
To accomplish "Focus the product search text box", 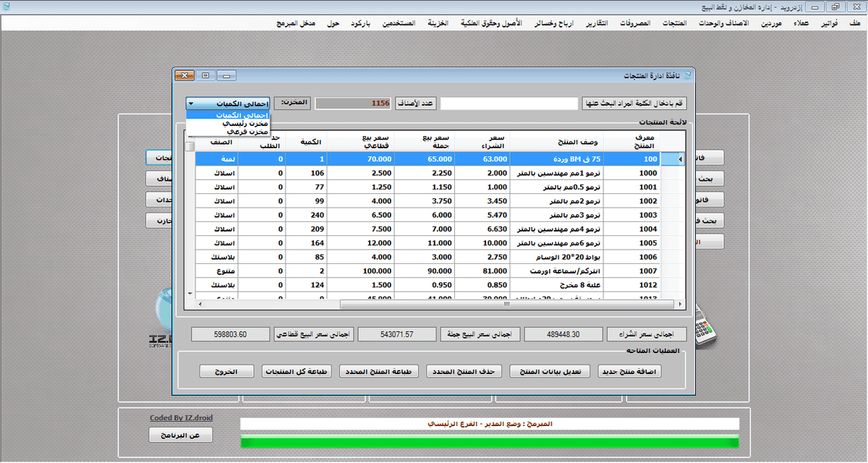I will [509, 103].
